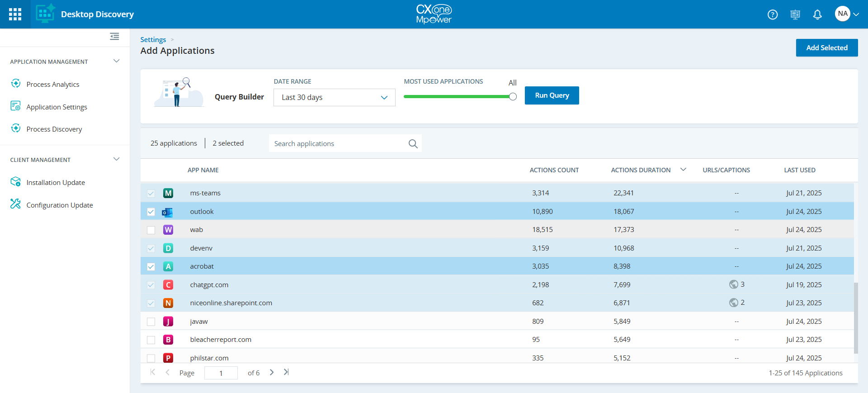868x393 pixels.
Task: Click the Run Query button
Action: coord(552,95)
